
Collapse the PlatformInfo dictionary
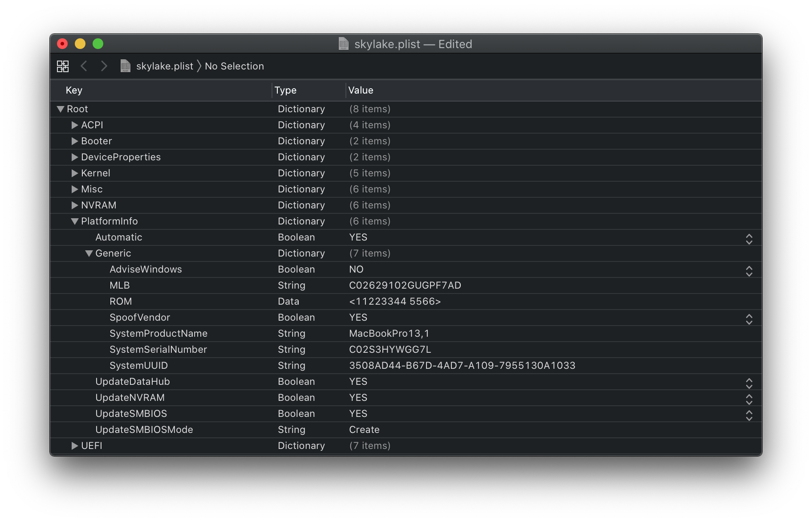pos(75,221)
